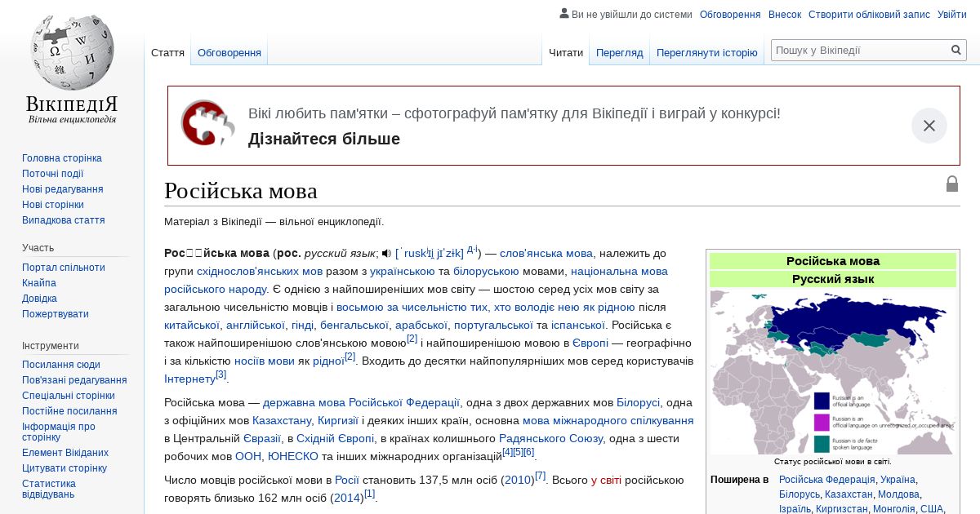Open the world map of Russian language status
The image size is (980, 514).
point(833,372)
